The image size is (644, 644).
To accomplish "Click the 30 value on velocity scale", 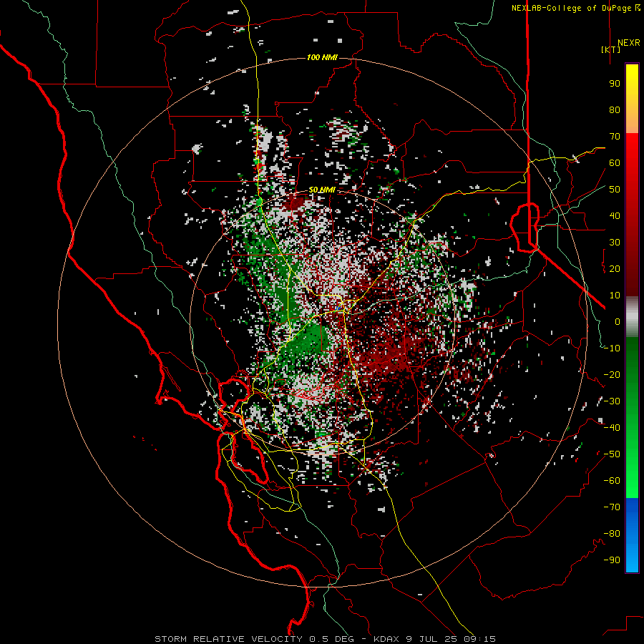I will (x=615, y=243).
